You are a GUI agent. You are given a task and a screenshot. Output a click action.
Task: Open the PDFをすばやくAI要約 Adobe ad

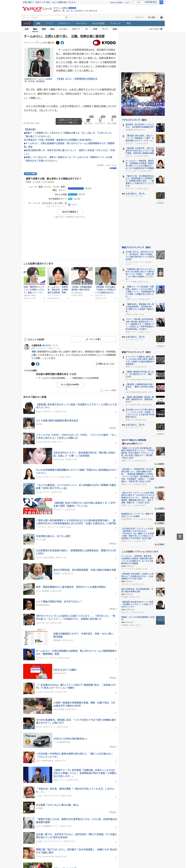[65, 670]
